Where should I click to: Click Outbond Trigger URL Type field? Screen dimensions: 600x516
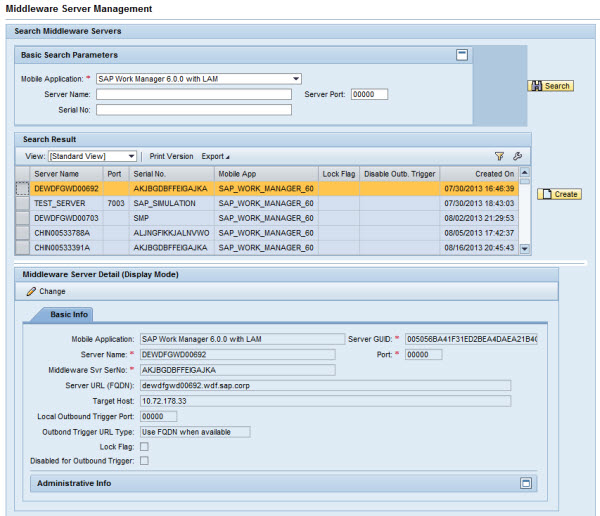pos(195,432)
